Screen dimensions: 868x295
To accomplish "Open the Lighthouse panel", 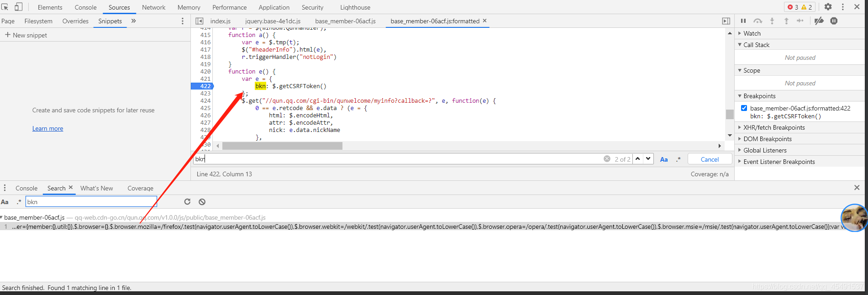I will pos(355,7).
